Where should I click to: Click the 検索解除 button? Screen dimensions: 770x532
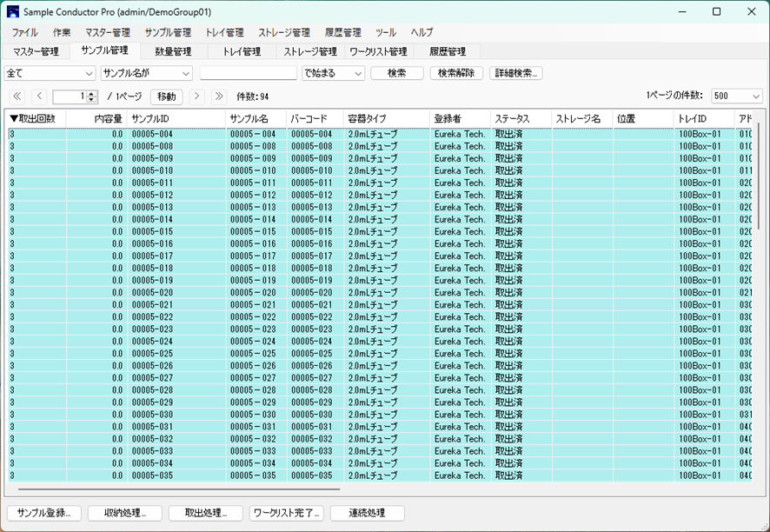pyautogui.click(x=456, y=74)
